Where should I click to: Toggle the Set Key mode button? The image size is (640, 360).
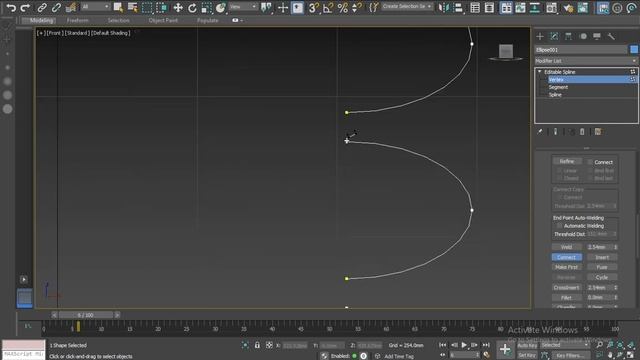[527, 356]
